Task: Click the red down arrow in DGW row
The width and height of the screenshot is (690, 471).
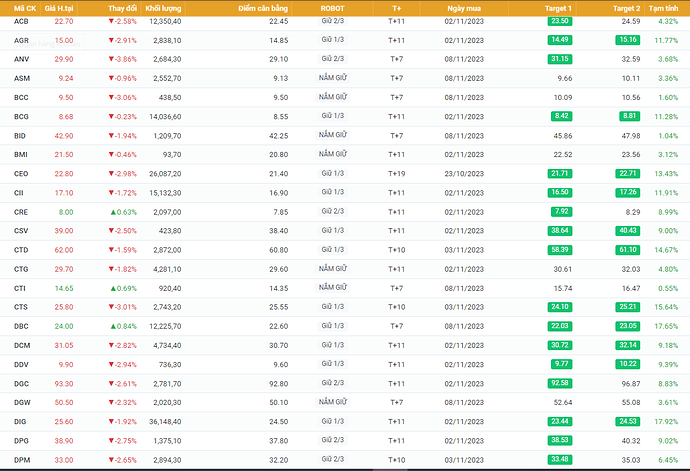Action: 111,402
